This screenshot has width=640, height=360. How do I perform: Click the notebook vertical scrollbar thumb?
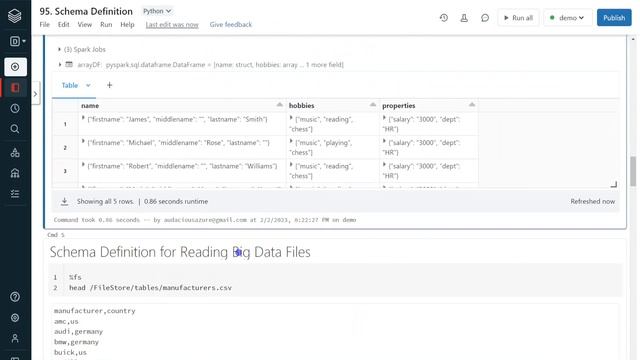[633, 171]
